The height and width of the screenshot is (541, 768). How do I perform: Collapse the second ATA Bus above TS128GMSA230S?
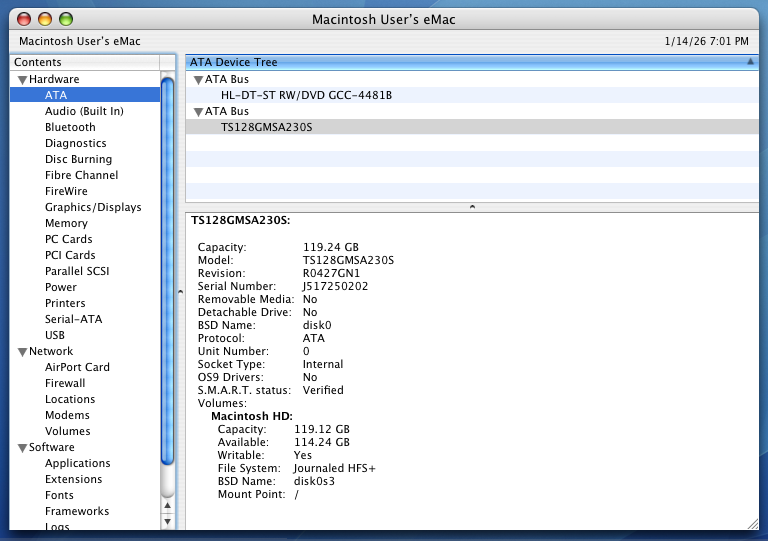pyautogui.click(x=198, y=112)
